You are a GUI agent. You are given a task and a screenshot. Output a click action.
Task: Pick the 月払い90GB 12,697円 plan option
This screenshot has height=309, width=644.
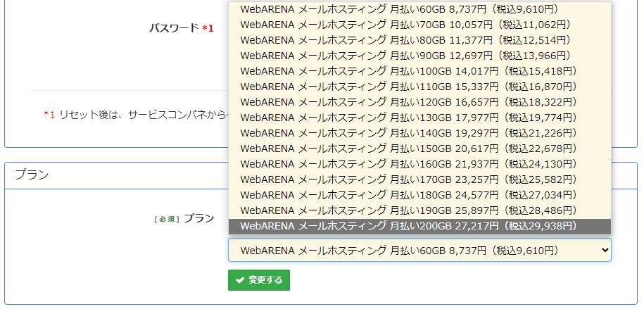pyautogui.click(x=419, y=56)
